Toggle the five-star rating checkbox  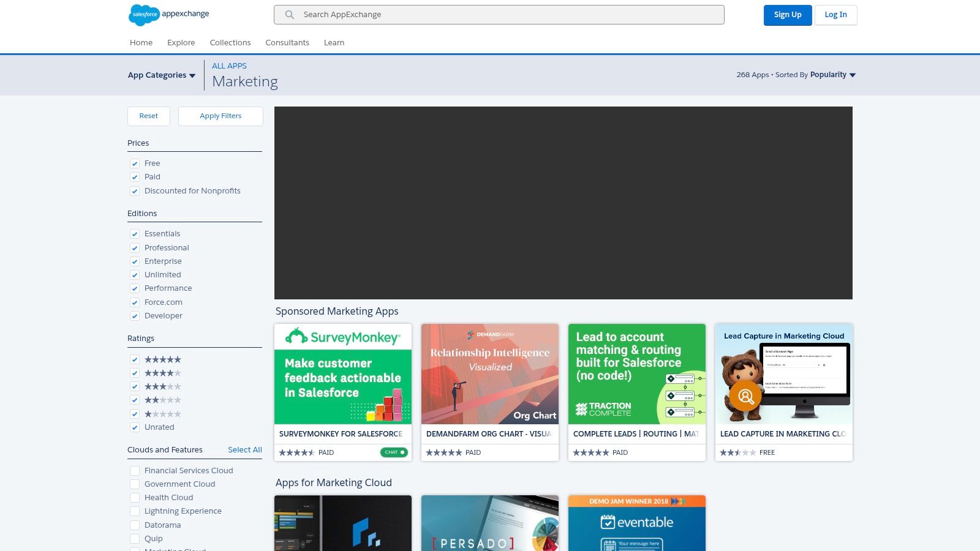[x=135, y=359]
